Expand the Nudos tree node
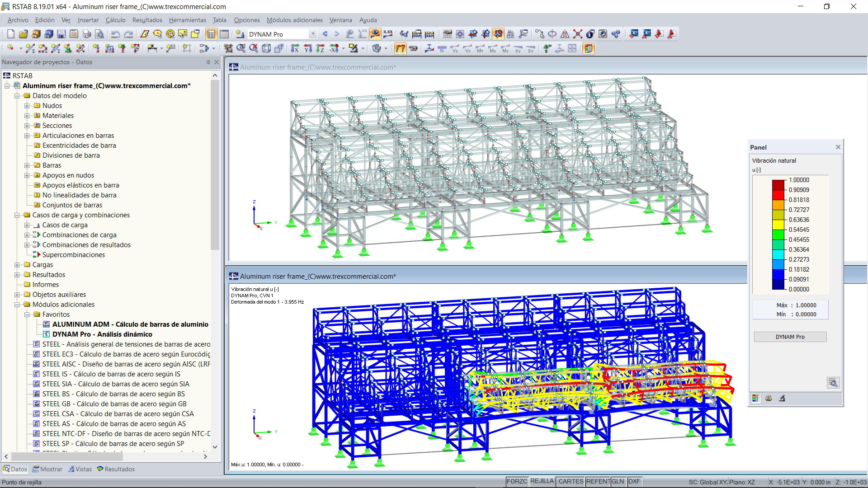 (x=27, y=106)
